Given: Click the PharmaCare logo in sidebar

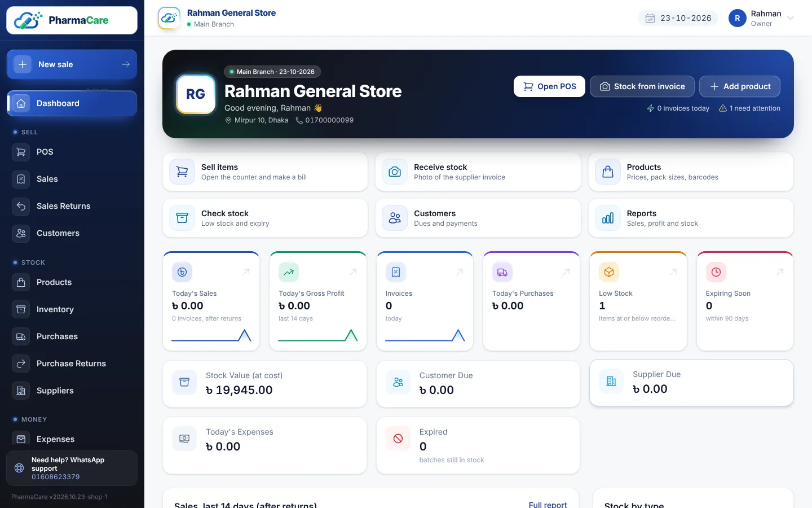Looking at the screenshot, I should (x=72, y=20).
